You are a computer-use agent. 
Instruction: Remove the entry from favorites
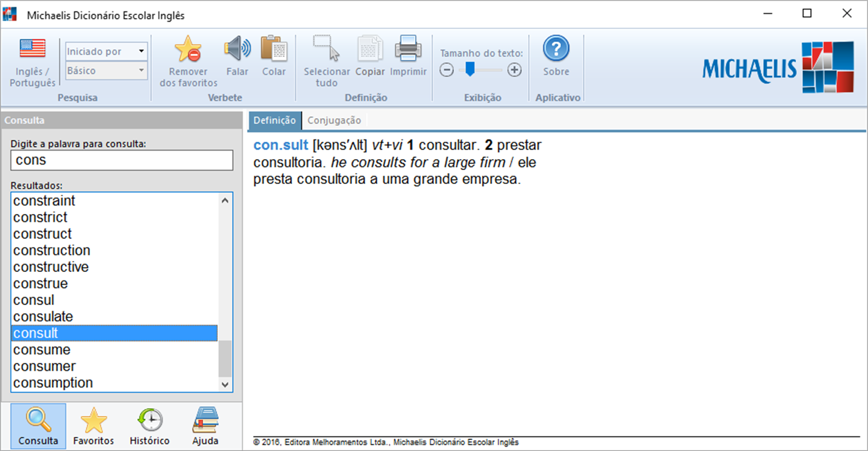(188, 62)
